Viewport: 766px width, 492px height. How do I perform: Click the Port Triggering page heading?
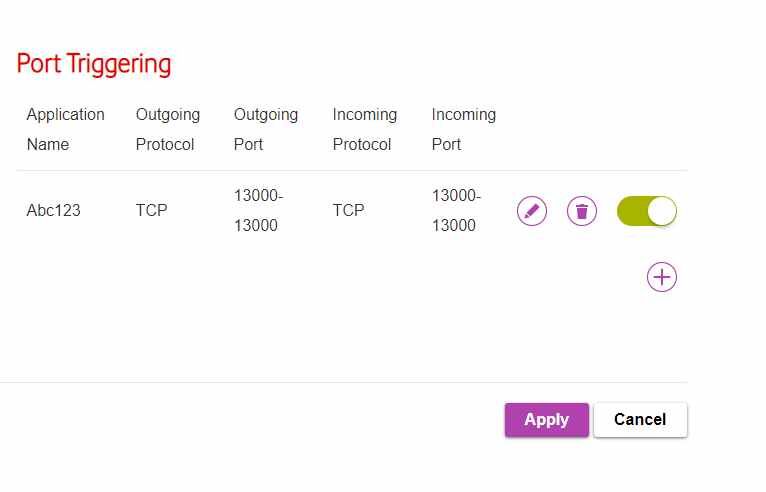pyautogui.click(x=94, y=64)
